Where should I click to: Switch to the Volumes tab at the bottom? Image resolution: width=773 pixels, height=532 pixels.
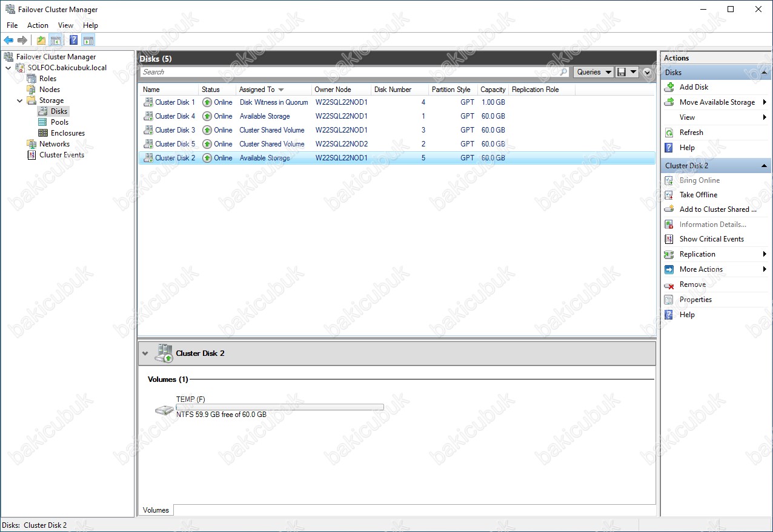pyautogui.click(x=156, y=510)
